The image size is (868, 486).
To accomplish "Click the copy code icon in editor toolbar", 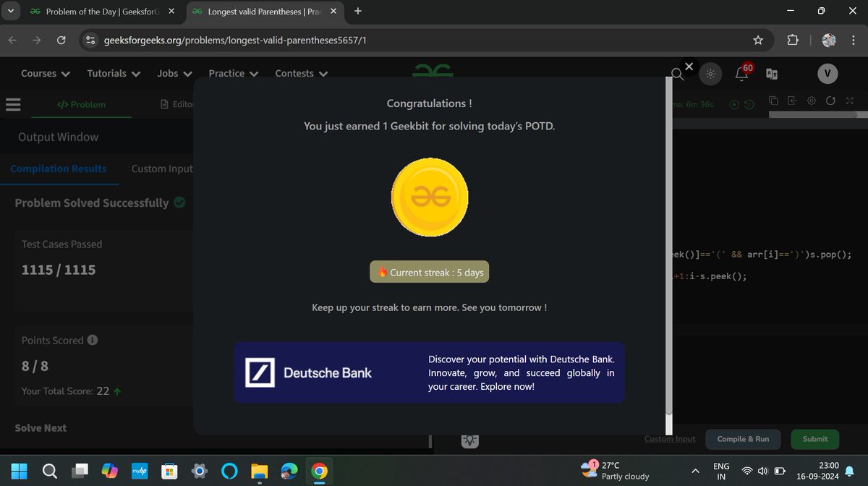I will pyautogui.click(x=773, y=101).
